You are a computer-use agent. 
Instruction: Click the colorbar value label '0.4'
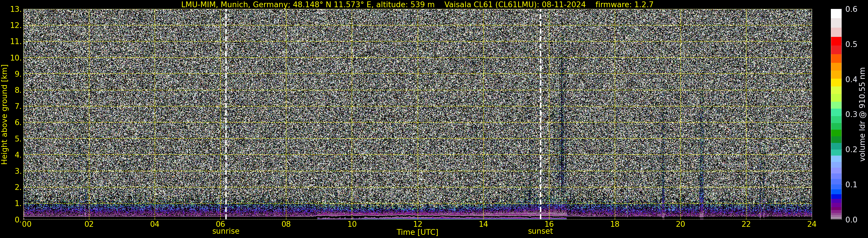(852, 79)
